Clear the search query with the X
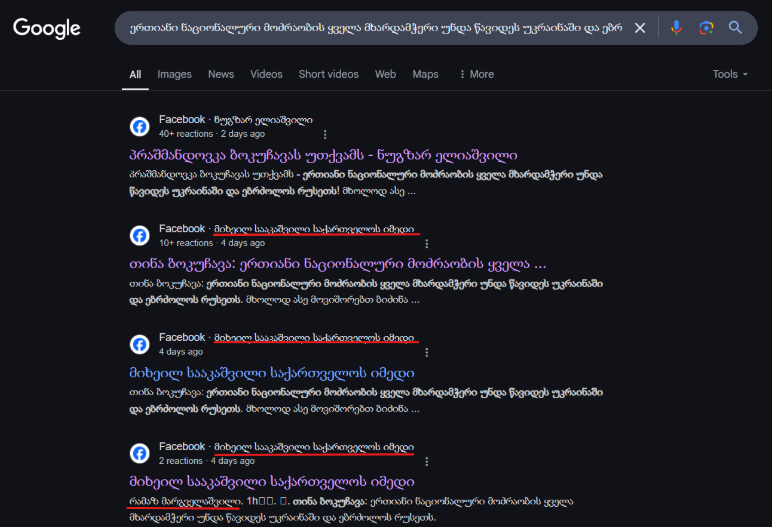Image resolution: width=772 pixels, height=527 pixels. 640,28
